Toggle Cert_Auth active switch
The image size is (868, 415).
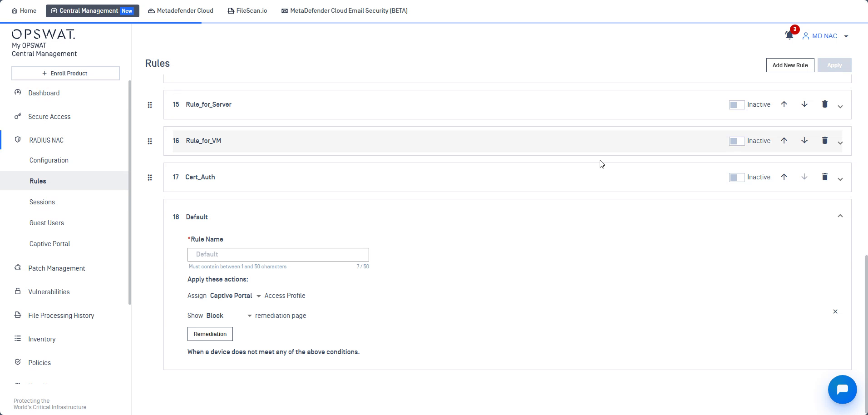(736, 178)
